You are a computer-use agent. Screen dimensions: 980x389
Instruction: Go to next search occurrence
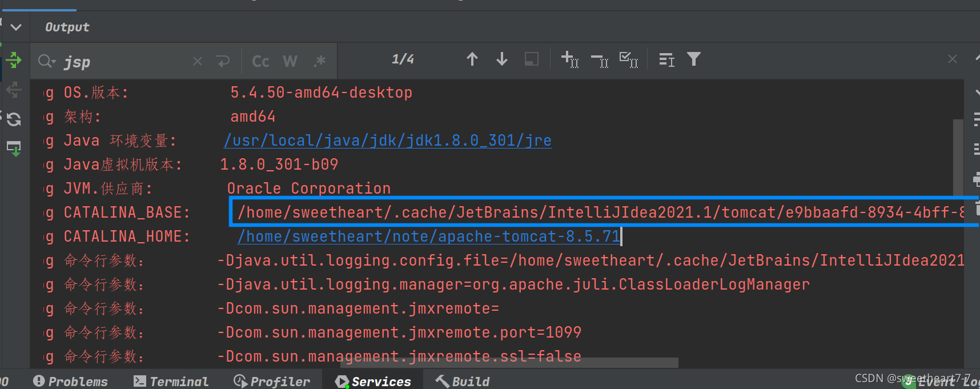502,59
